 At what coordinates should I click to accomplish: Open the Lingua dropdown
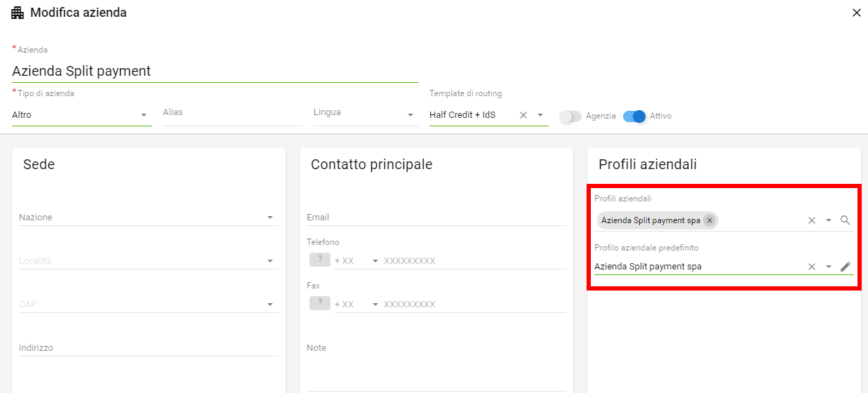click(x=366, y=112)
